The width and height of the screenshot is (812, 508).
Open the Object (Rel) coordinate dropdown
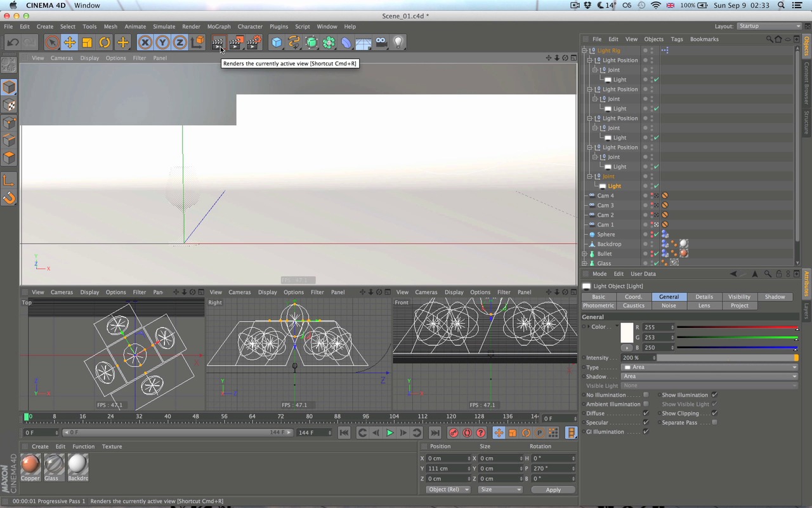[449, 490]
